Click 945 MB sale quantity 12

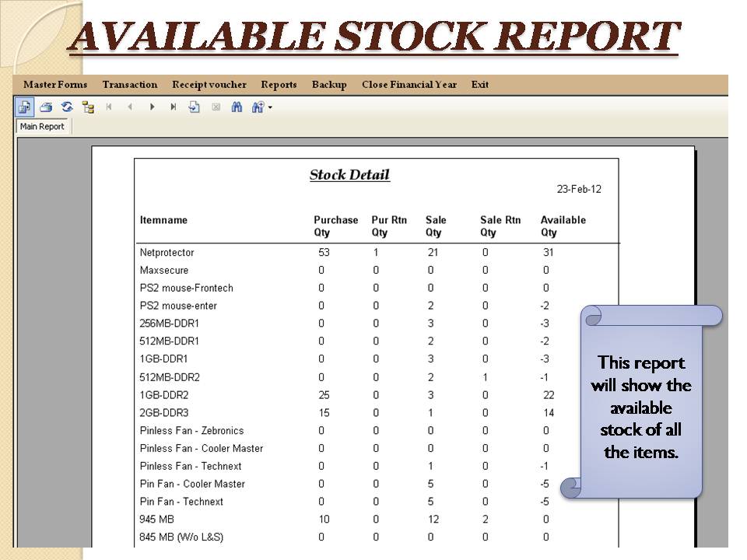pos(433,520)
